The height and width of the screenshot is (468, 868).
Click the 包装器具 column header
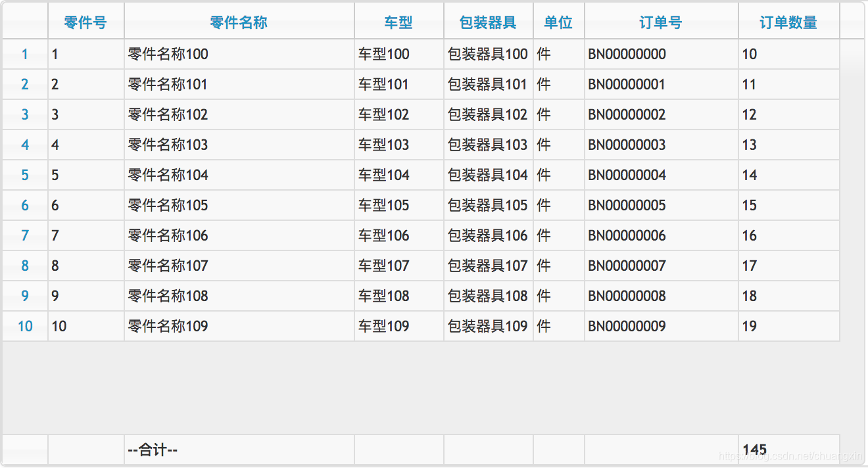489,21
